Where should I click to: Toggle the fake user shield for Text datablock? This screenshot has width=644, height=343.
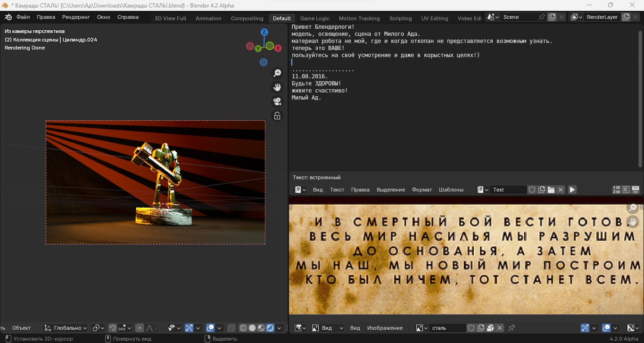[x=532, y=190]
